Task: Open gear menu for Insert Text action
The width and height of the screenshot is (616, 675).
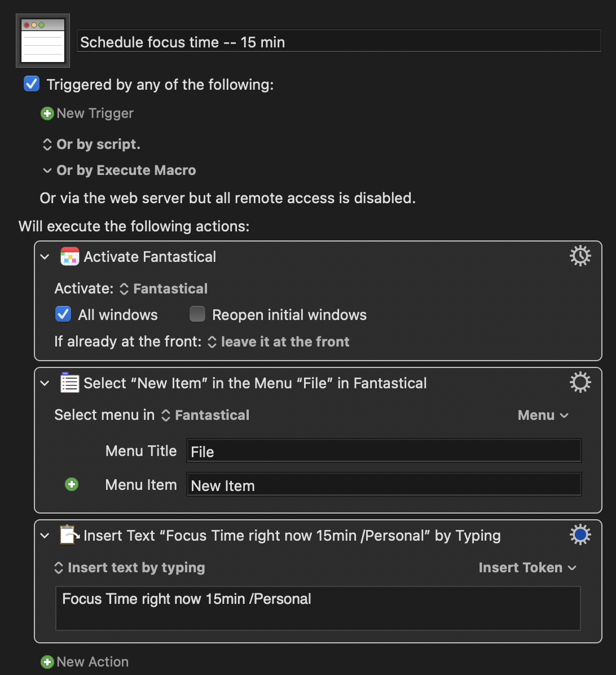Action: tap(580, 535)
